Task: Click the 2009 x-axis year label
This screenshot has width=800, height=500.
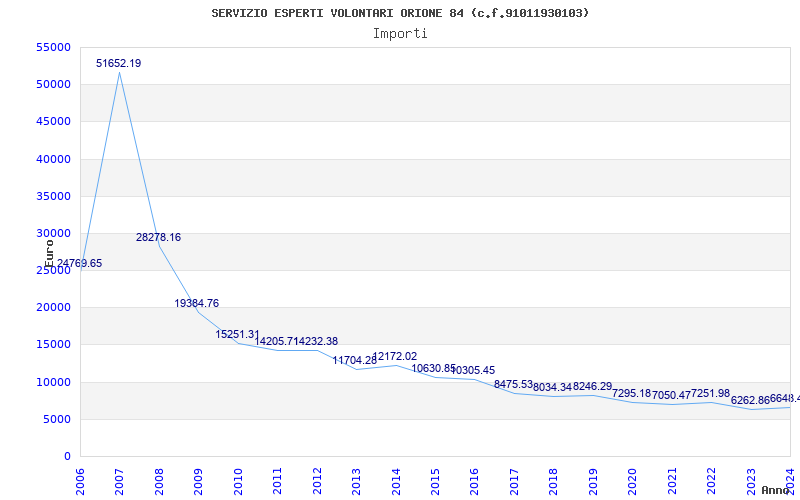Action: pyautogui.click(x=198, y=481)
